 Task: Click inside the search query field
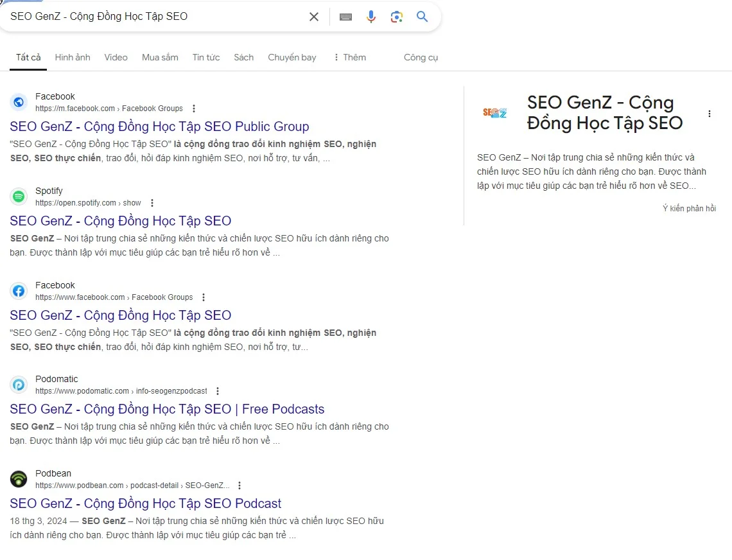[x=154, y=16]
